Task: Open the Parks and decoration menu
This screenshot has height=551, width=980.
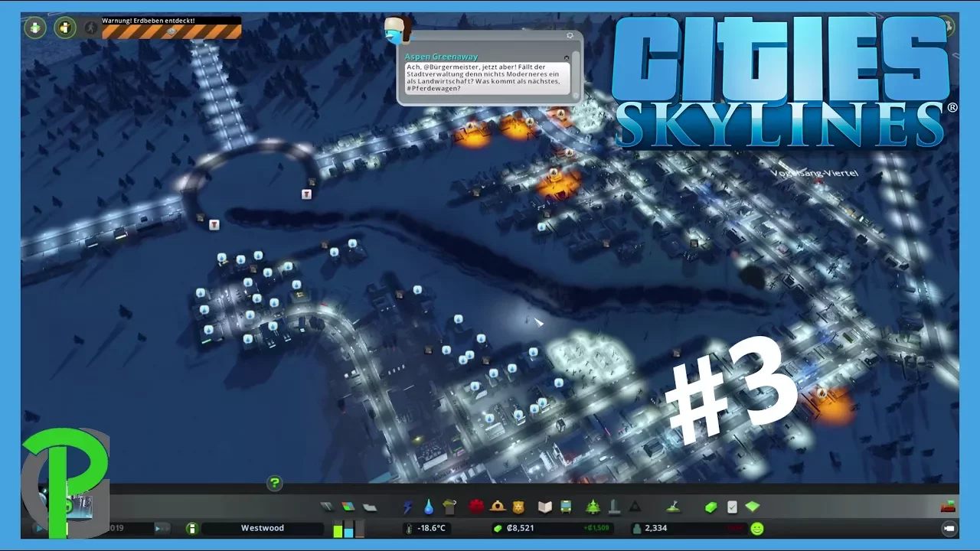Action: coord(593,507)
